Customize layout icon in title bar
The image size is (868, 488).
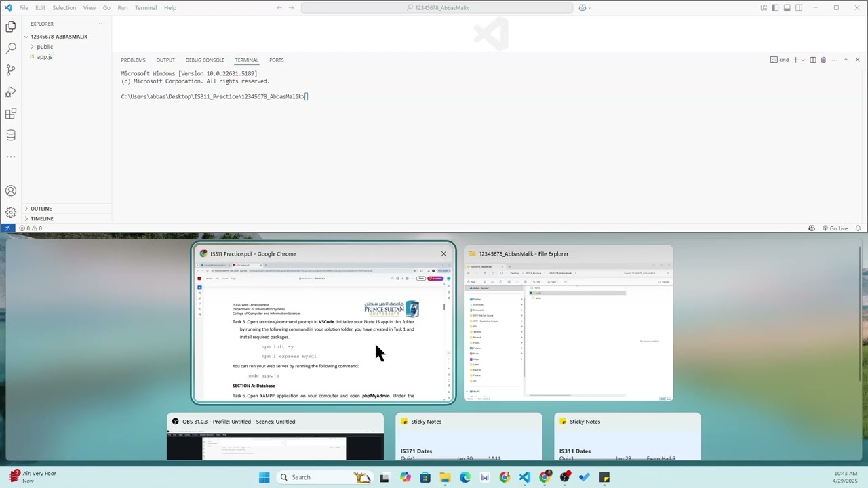click(764, 7)
